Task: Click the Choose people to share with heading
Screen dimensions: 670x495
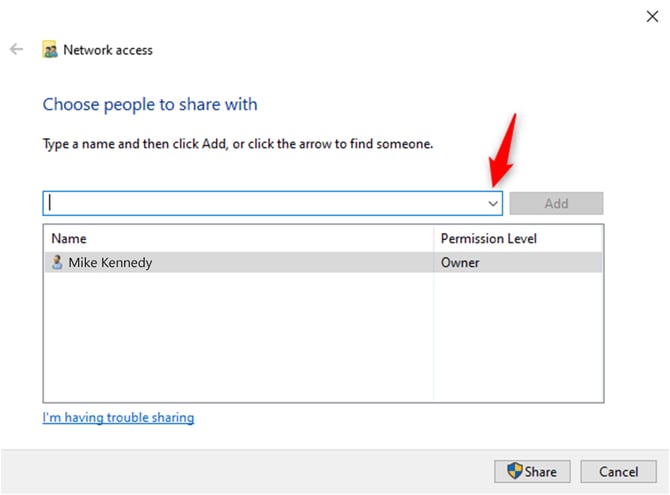Action: [x=150, y=104]
